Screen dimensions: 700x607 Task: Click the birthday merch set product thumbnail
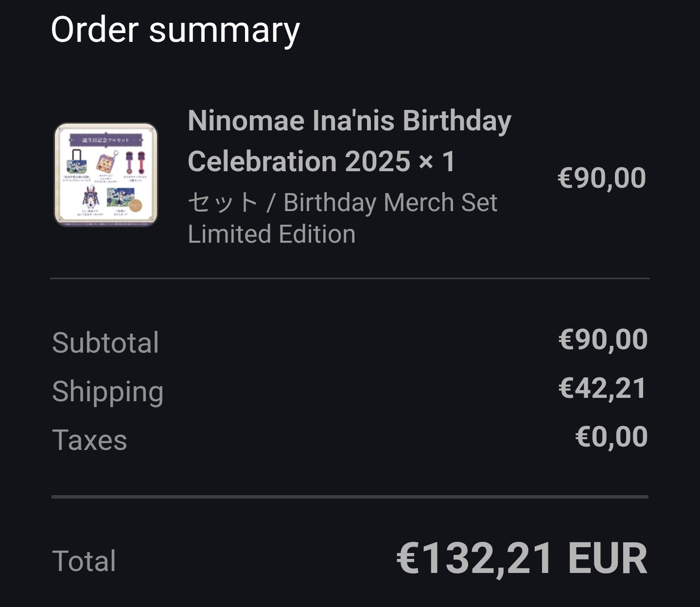click(x=106, y=175)
